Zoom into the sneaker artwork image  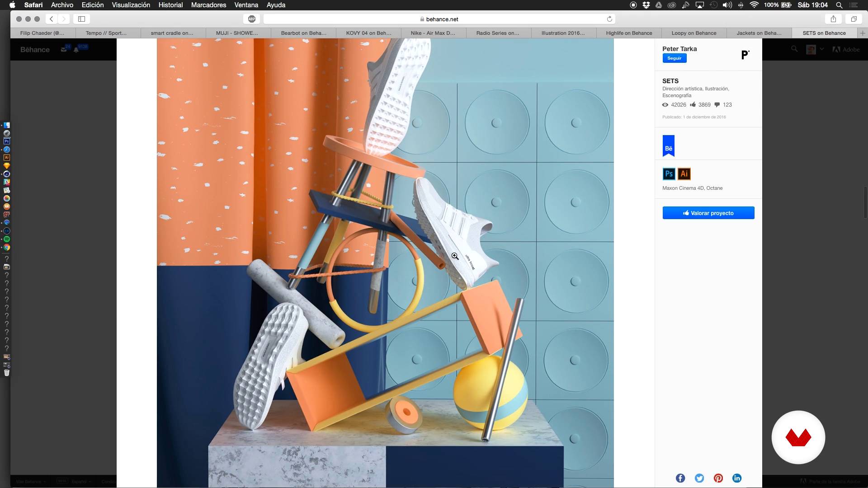point(385,263)
